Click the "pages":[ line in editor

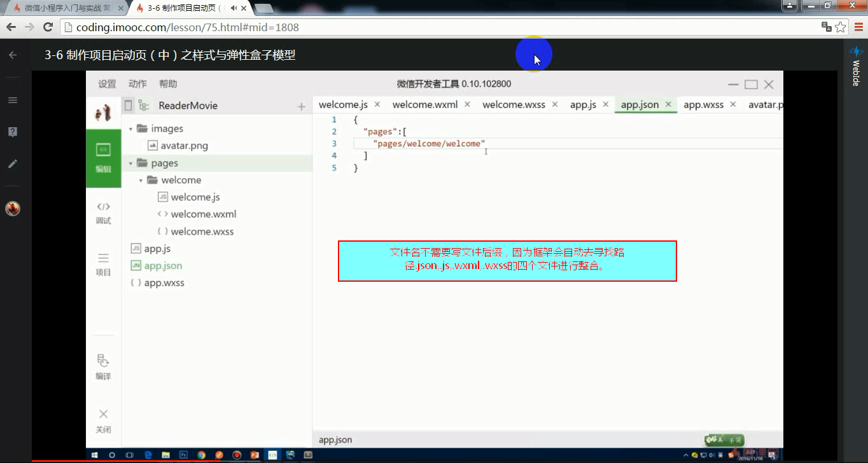pos(384,132)
